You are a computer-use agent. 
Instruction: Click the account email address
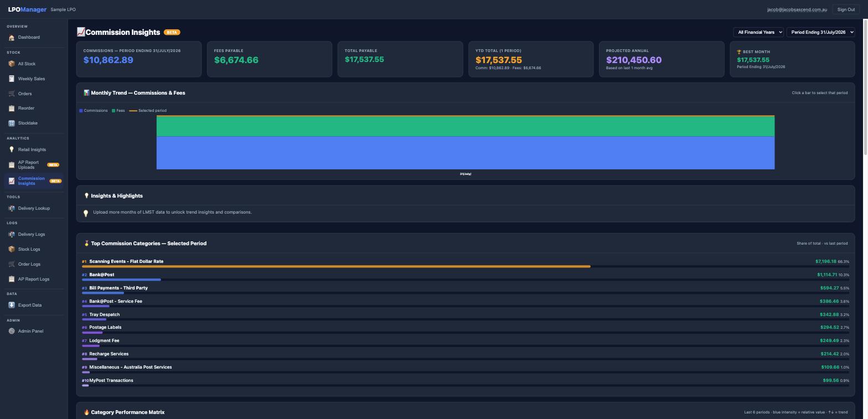click(797, 9)
